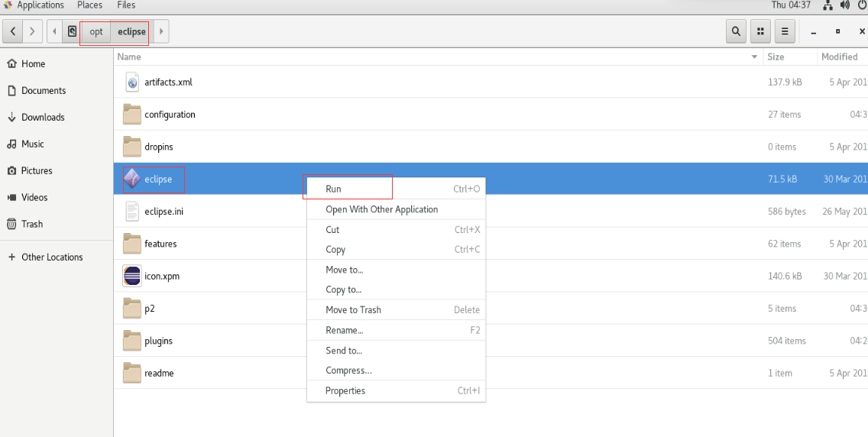Select the features folder name

click(x=160, y=244)
